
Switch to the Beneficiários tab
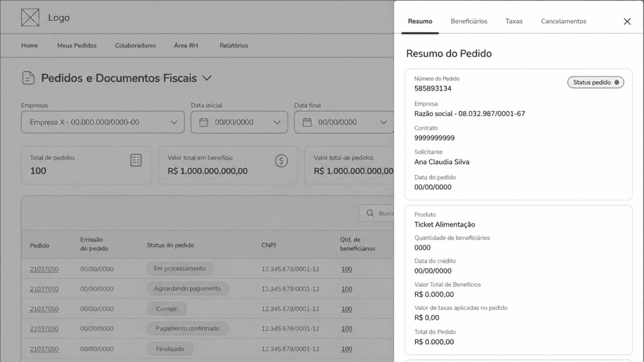[469, 21]
